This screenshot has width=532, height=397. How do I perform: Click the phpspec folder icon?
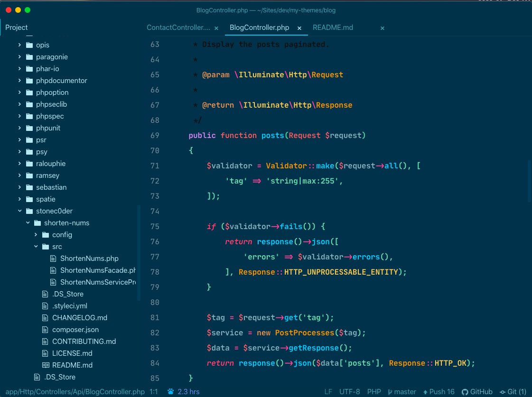pos(29,116)
